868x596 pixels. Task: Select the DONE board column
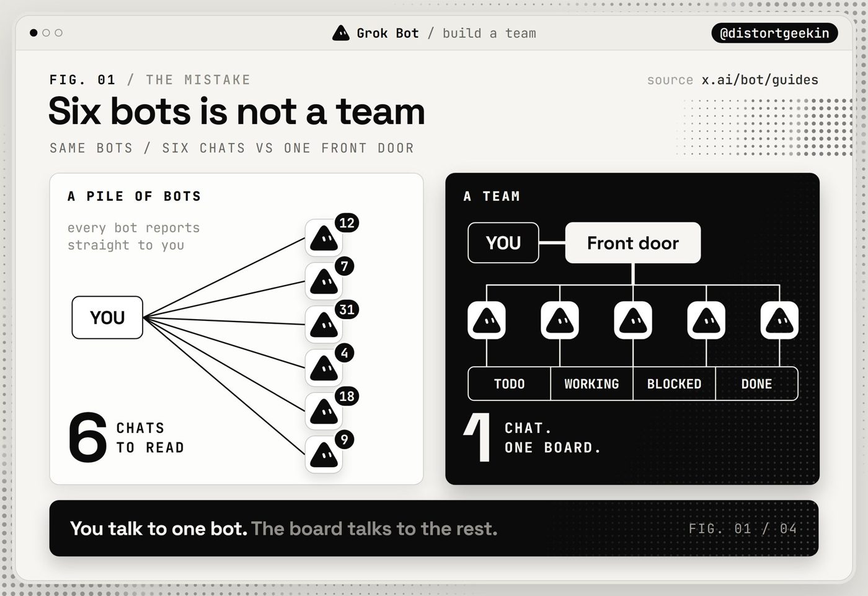(757, 384)
